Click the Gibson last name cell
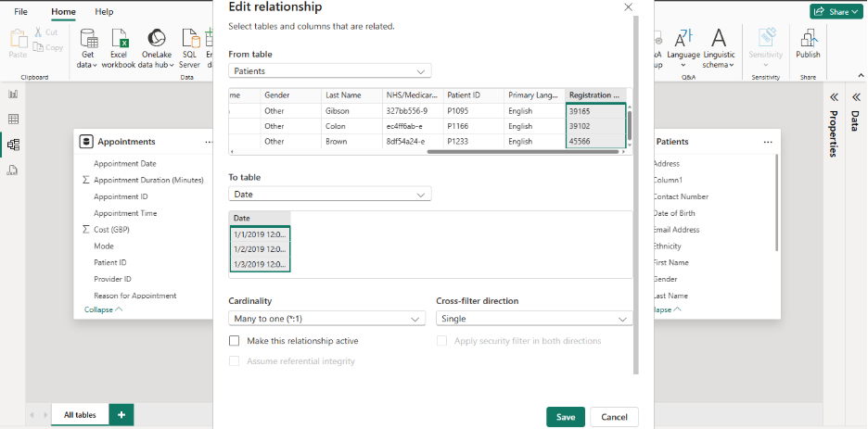Screen dimensions: 868x429 352,111
